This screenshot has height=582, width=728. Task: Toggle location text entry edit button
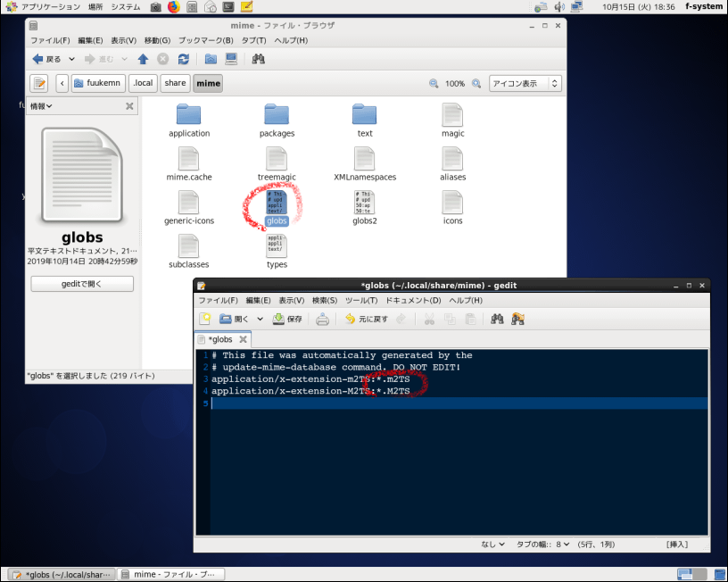39,83
